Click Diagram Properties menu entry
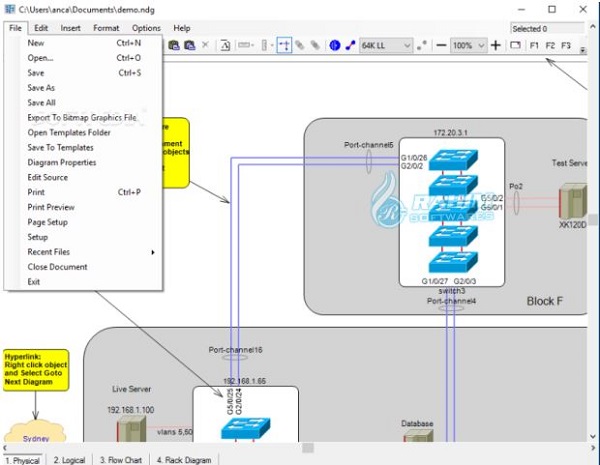The width and height of the screenshot is (600, 465). click(x=62, y=162)
